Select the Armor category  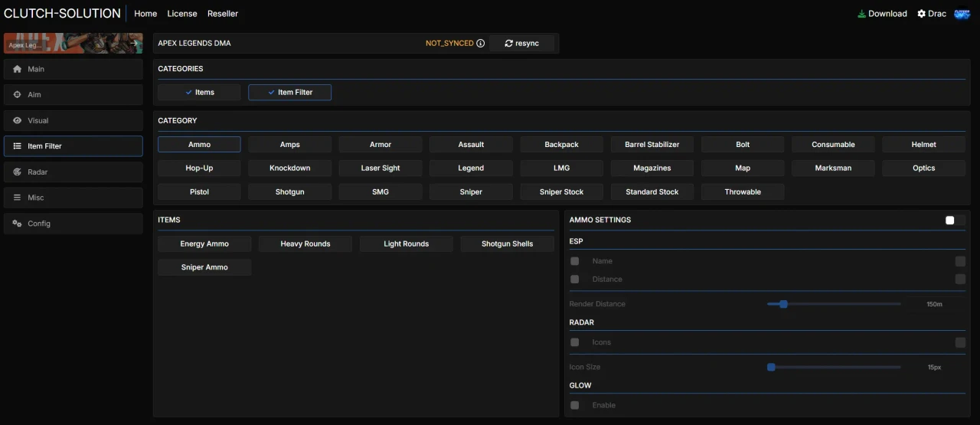coord(381,145)
